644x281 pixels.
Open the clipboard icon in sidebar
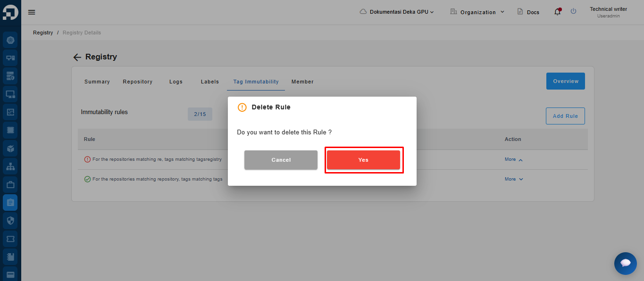pyautogui.click(x=10, y=202)
